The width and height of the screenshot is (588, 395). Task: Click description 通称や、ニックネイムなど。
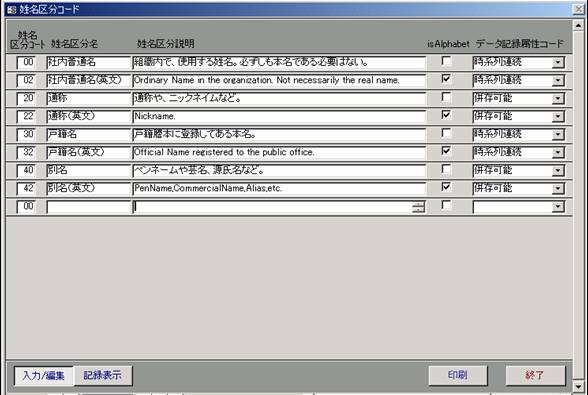[279, 98]
